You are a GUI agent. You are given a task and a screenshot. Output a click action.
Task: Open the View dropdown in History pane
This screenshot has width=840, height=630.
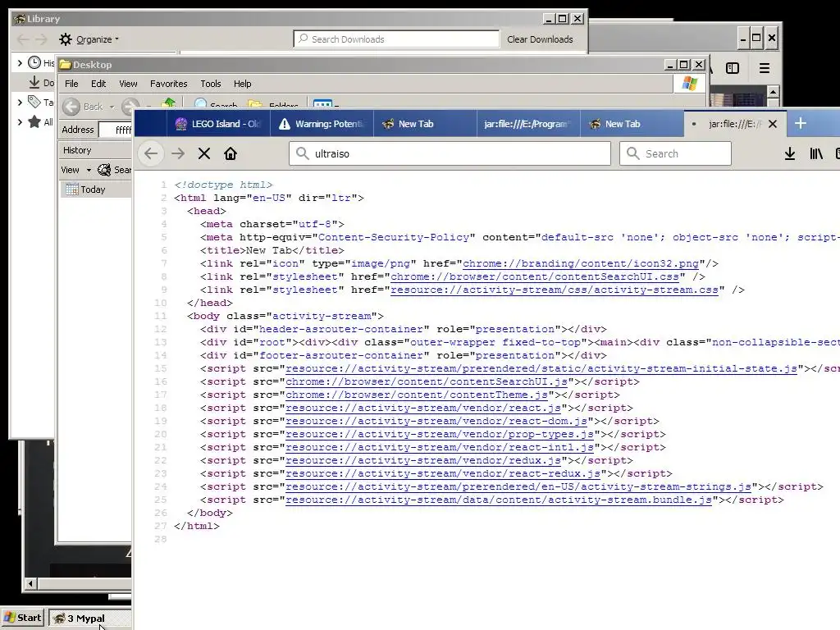(76, 170)
